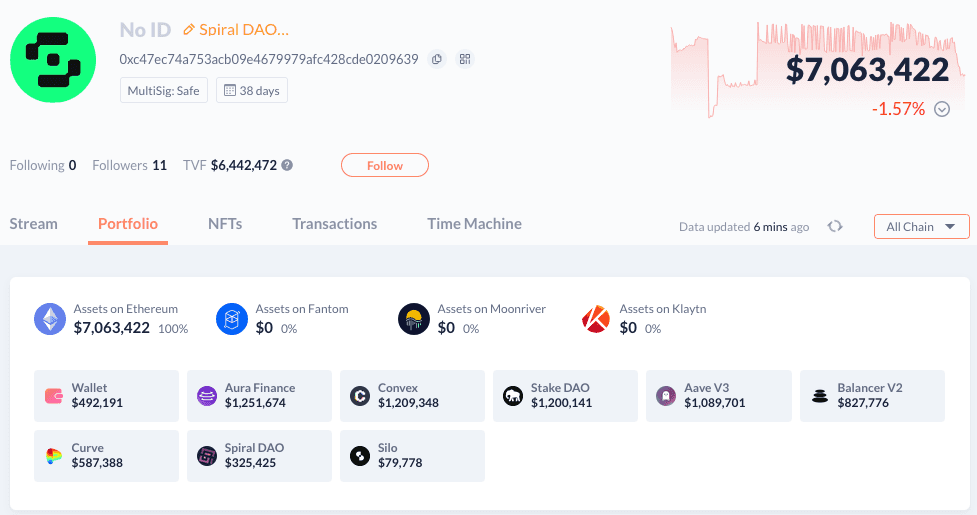Click the TVF help question icon
This screenshot has height=515, width=977.
(x=287, y=166)
